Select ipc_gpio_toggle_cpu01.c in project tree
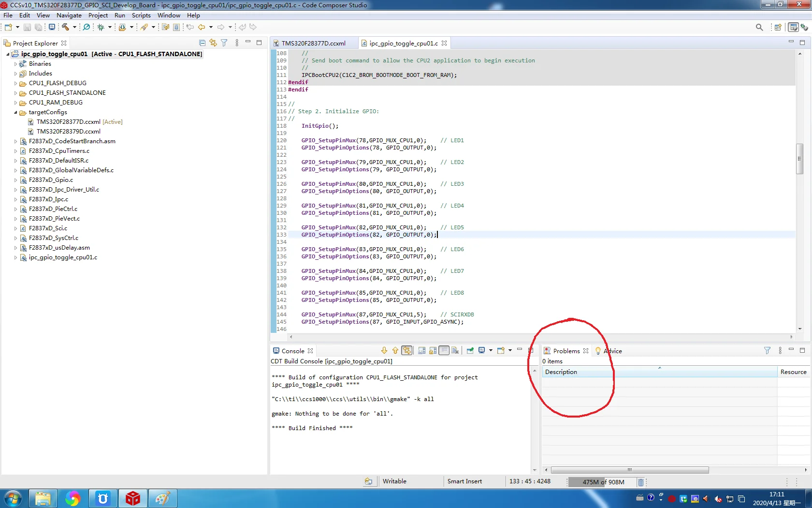The image size is (812, 508). point(63,257)
